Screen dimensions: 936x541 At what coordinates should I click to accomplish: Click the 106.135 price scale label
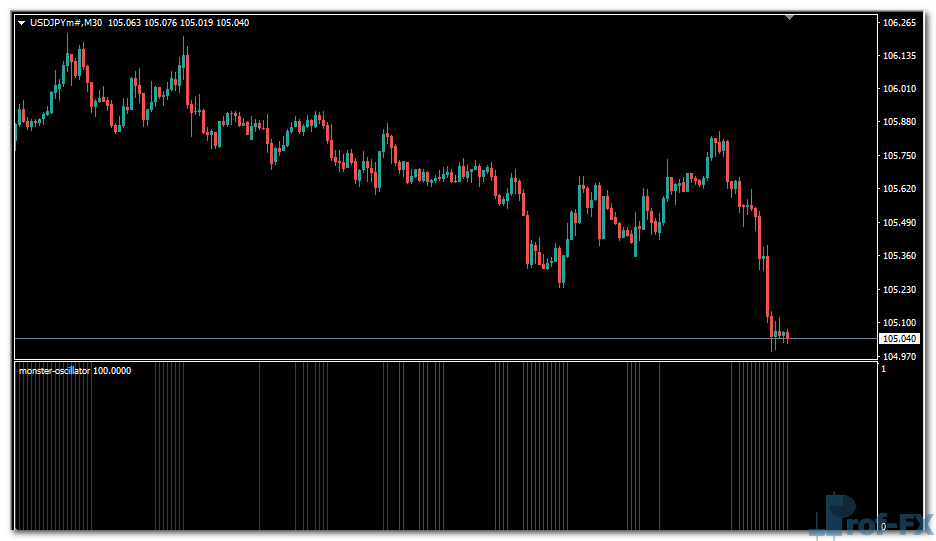[900, 56]
